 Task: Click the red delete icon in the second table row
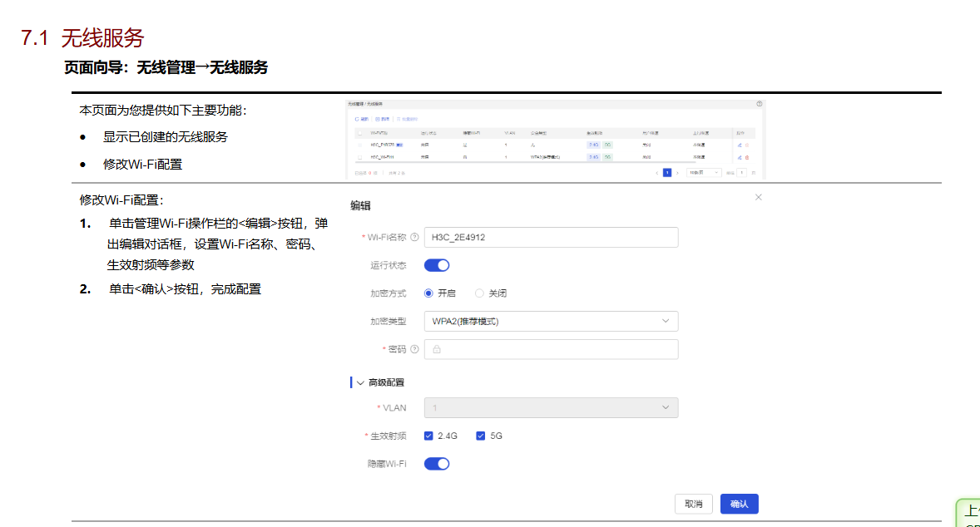coord(747,157)
